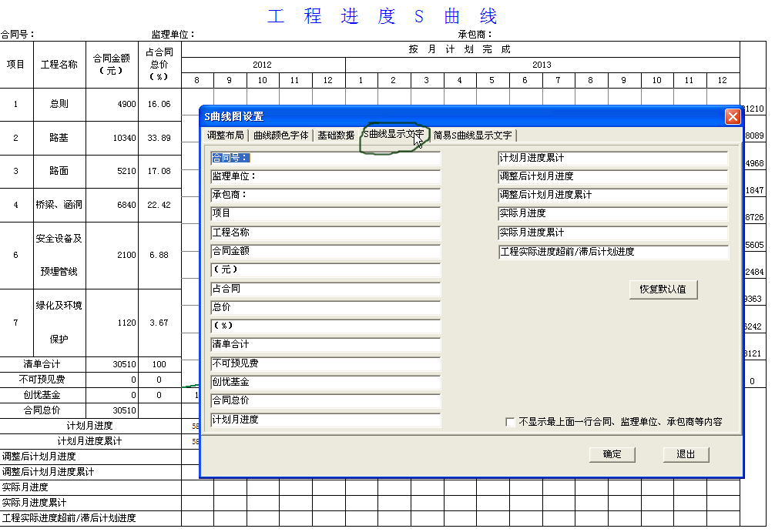775x532 pixels.
Task: Click the 调整后计划月进度 field in dialog
Action: coord(613,177)
